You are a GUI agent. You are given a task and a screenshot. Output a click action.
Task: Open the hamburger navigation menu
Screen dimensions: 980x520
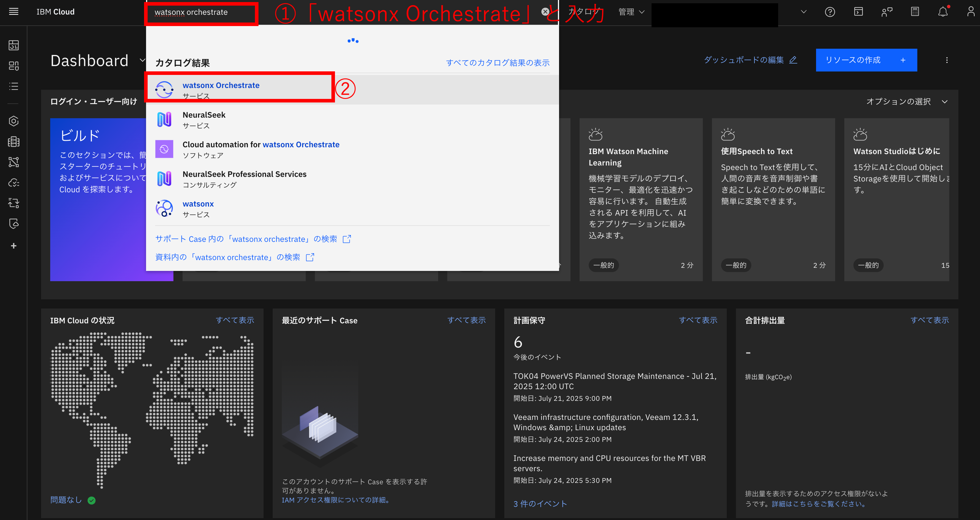[14, 12]
